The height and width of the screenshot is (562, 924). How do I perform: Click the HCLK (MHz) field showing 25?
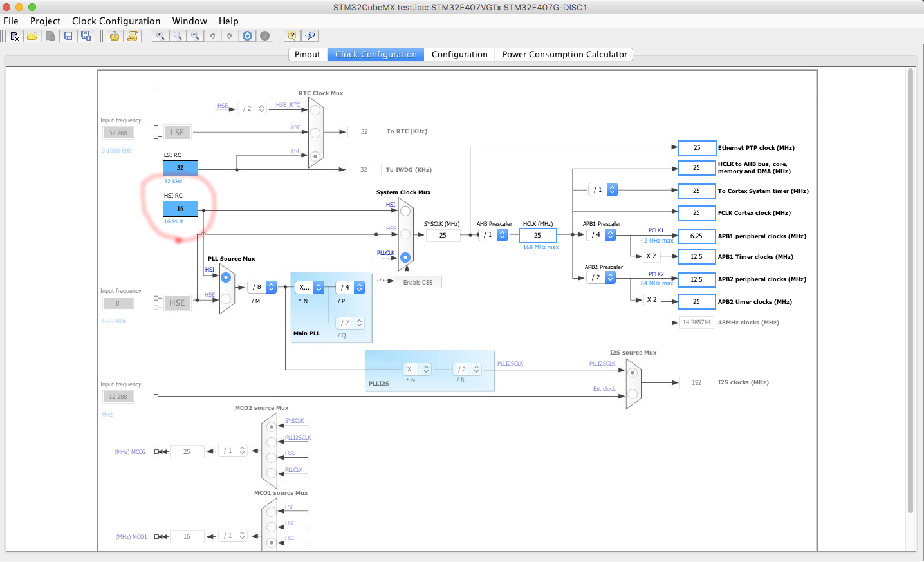(x=537, y=236)
